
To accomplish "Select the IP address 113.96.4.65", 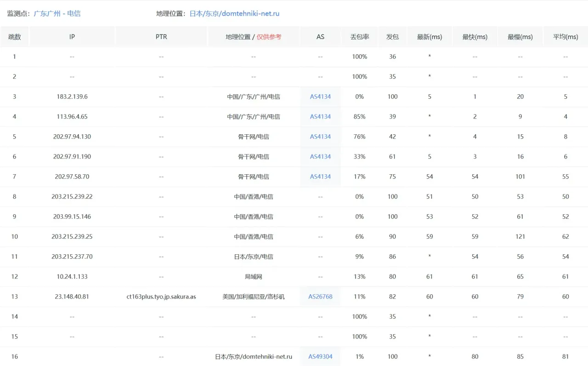I will pos(72,116).
